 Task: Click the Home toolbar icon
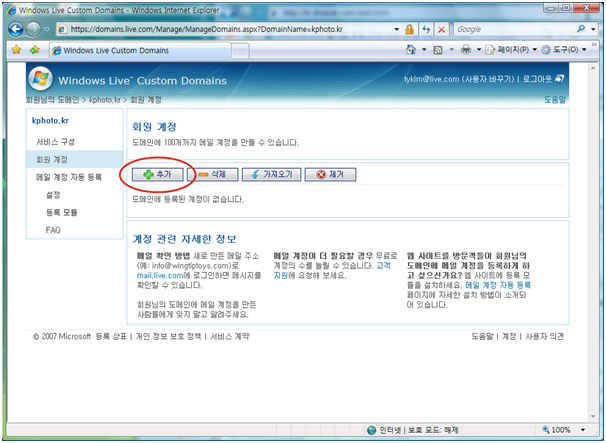pyautogui.click(x=411, y=49)
